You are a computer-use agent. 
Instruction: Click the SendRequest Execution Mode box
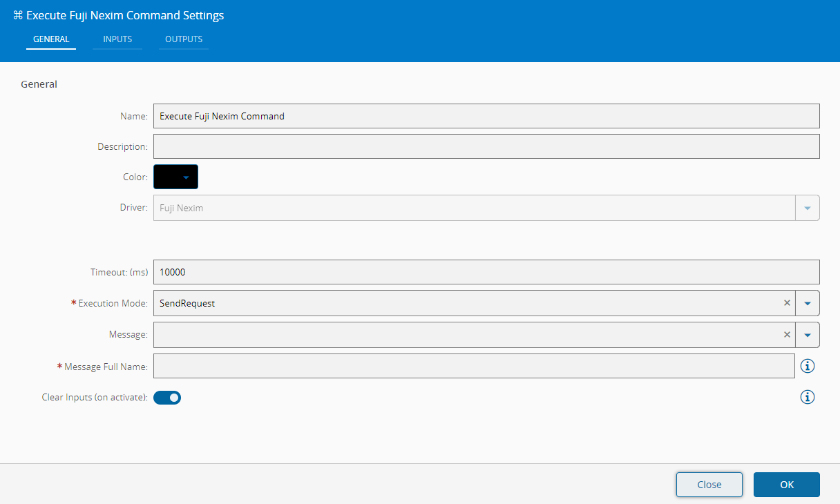(466, 303)
